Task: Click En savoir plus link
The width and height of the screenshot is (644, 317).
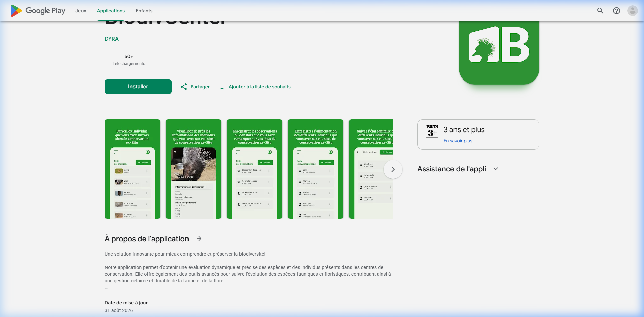Action: click(458, 141)
